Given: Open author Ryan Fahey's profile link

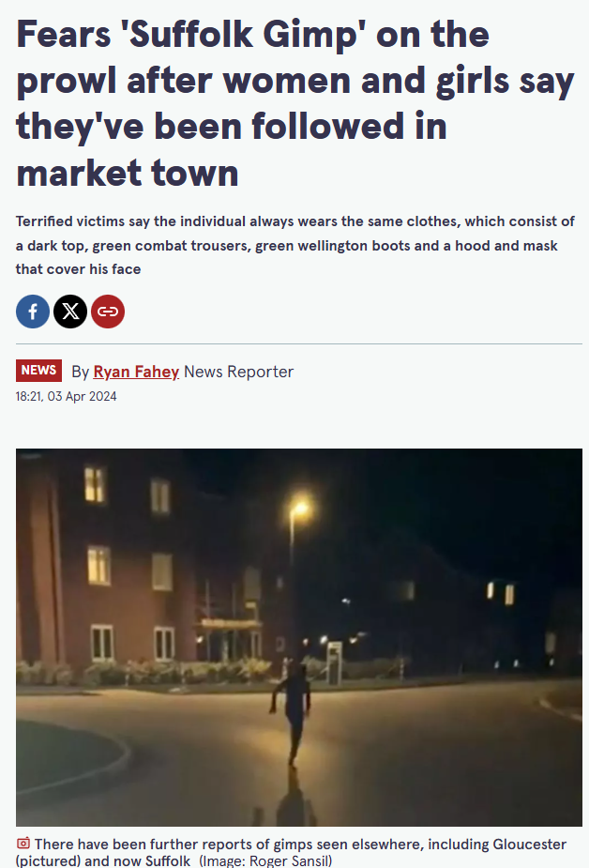Looking at the screenshot, I should (x=136, y=372).
